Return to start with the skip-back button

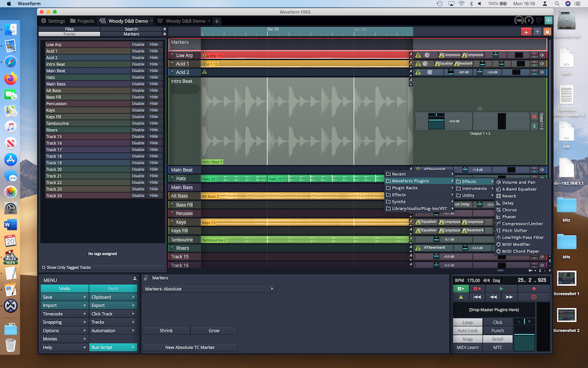pos(477,297)
